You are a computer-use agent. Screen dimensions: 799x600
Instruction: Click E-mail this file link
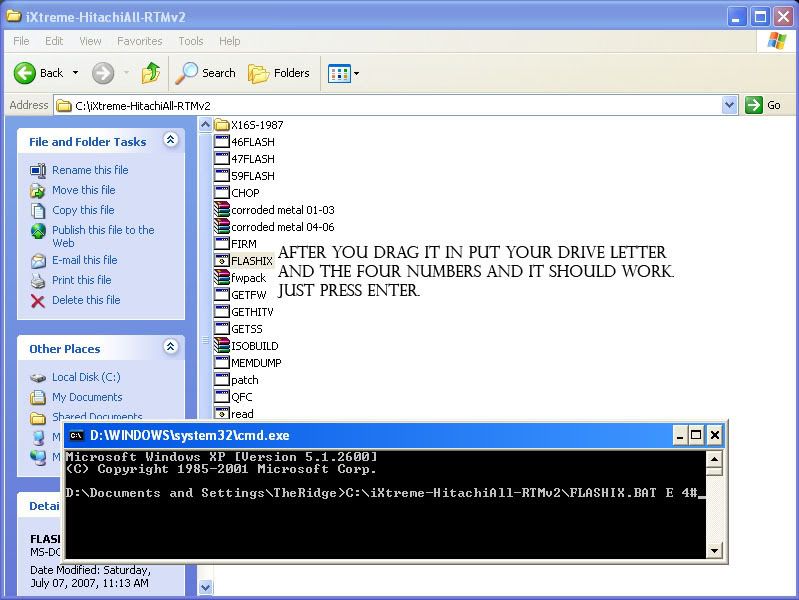pyautogui.click(x=85, y=259)
